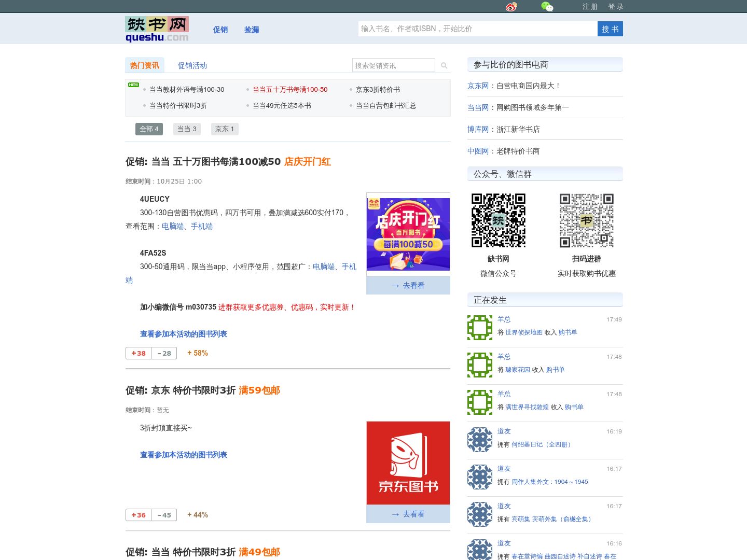Open the WeChat icon in top bar
The image size is (747, 560).
click(547, 7)
